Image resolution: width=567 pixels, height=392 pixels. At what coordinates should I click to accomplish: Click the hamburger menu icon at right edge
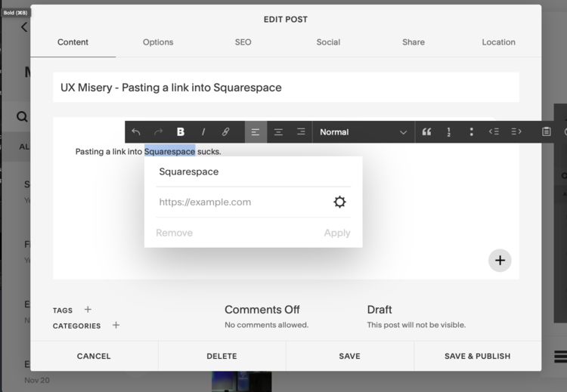[x=560, y=357]
